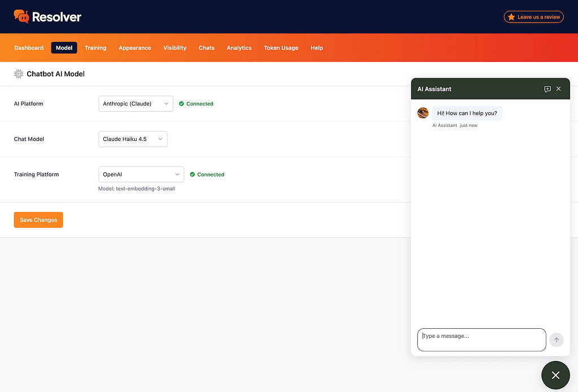Viewport: 578px width, 392px height.
Task: Click the chip icon beside Chatbot AI Model
Action: pos(19,74)
